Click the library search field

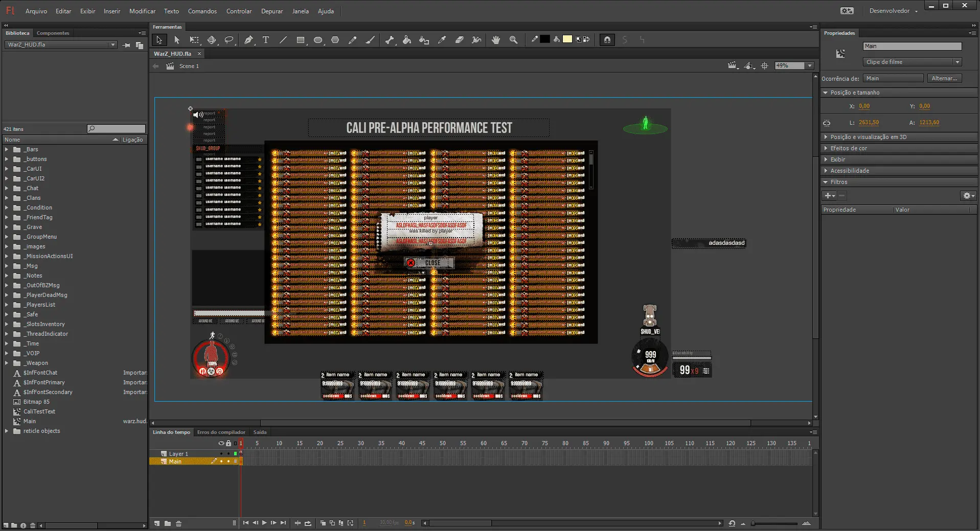click(117, 129)
